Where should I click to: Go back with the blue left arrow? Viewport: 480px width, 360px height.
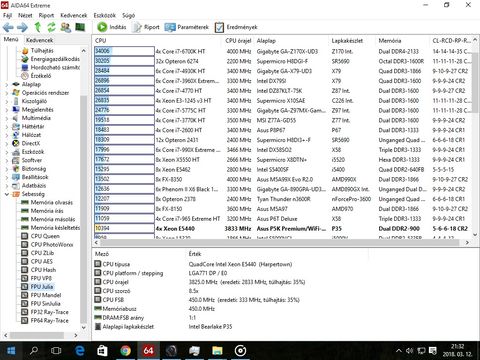8,27
